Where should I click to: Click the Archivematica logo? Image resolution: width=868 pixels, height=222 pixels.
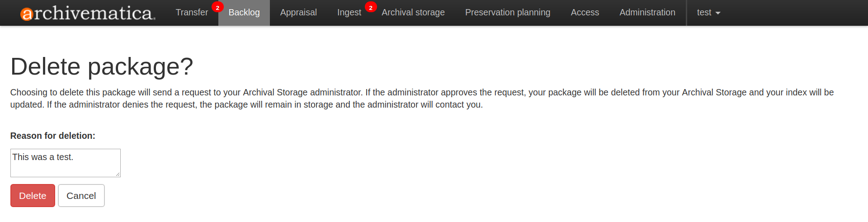[88, 13]
